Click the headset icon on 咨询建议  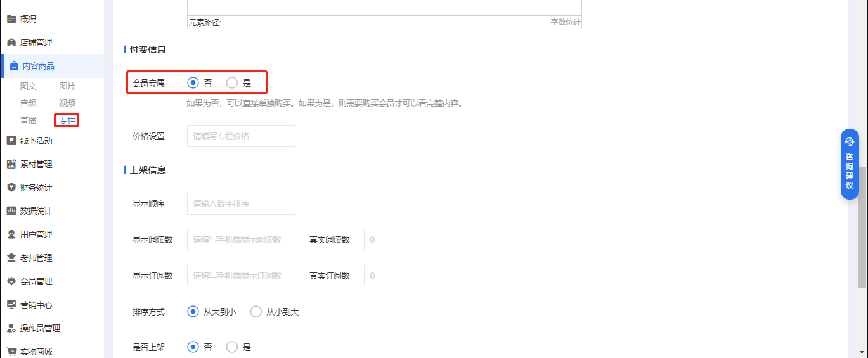click(x=850, y=142)
